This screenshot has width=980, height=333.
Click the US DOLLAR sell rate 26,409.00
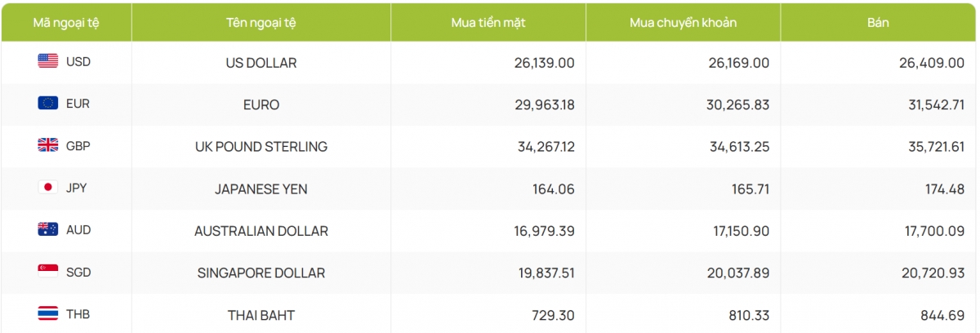click(930, 63)
